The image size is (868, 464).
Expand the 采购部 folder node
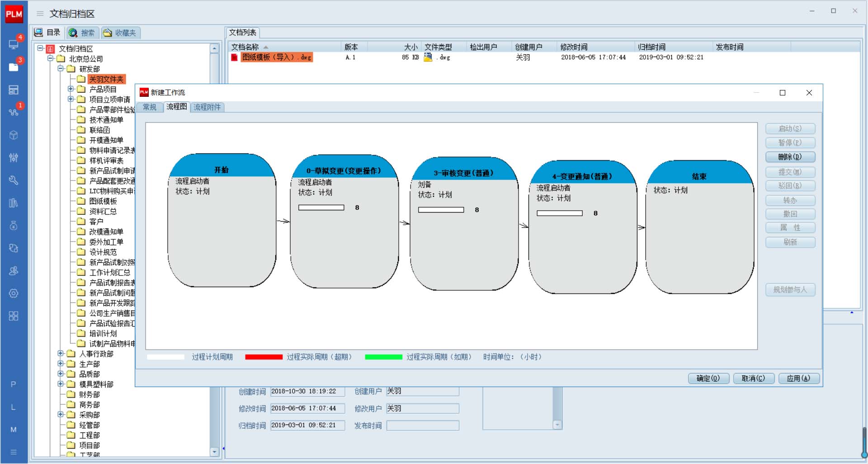coord(61,414)
